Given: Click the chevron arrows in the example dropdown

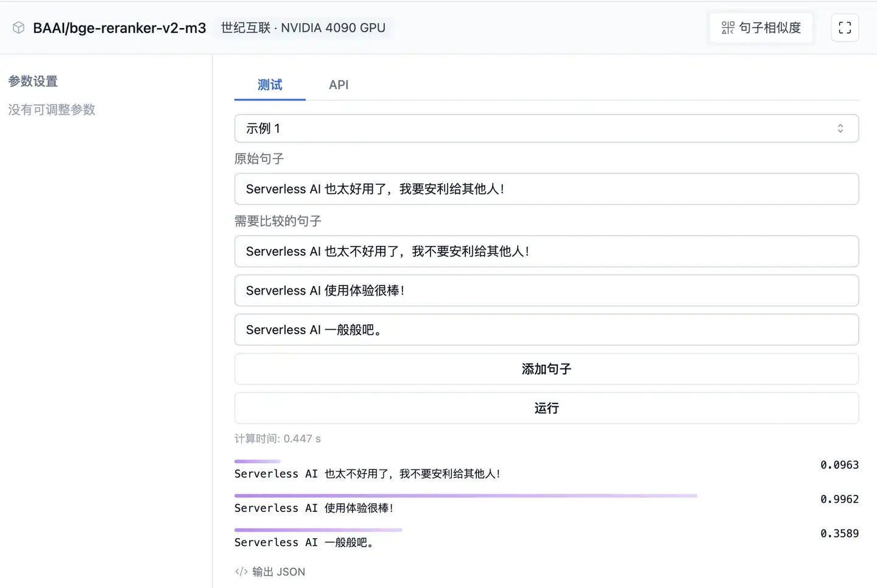Looking at the screenshot, I should pos(840,128).
